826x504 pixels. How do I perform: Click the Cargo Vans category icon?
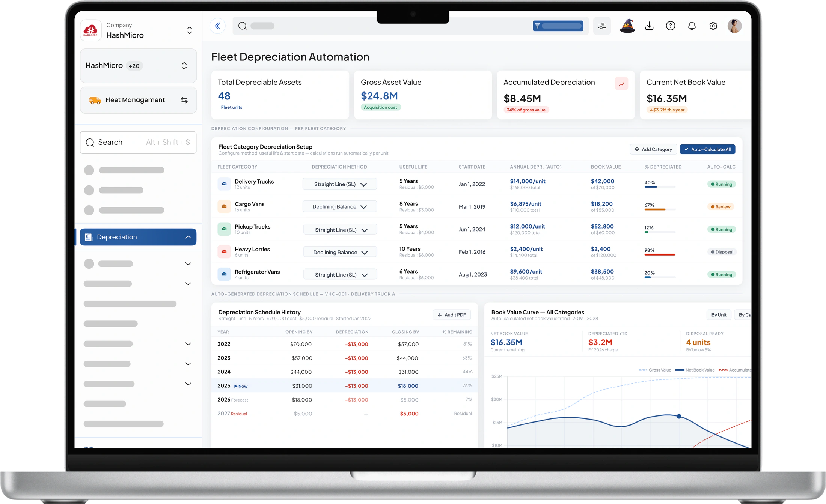[x=224, y=206]
